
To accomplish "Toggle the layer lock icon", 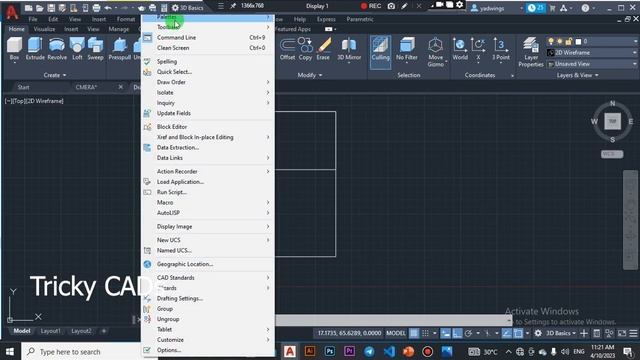I will (569, 41).
